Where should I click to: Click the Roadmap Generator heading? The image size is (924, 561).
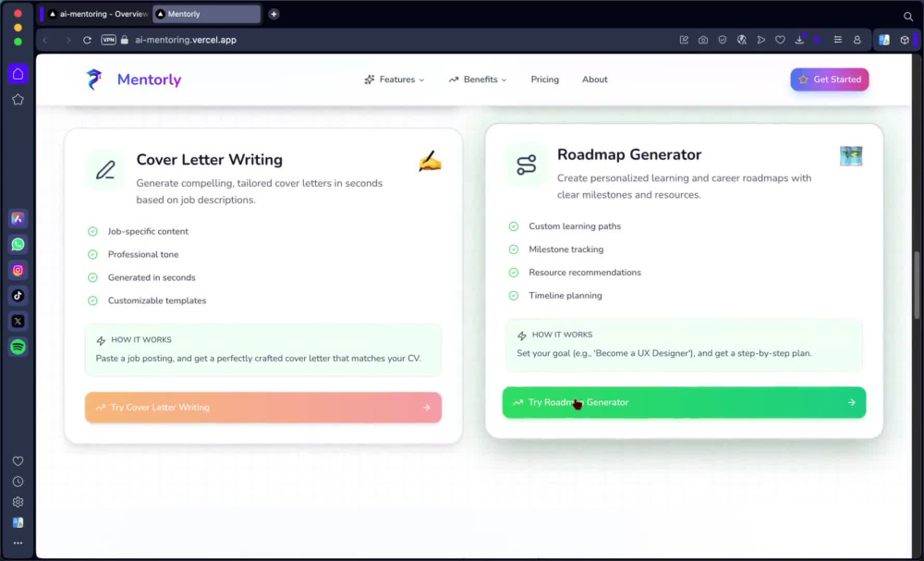click(628, 154)
